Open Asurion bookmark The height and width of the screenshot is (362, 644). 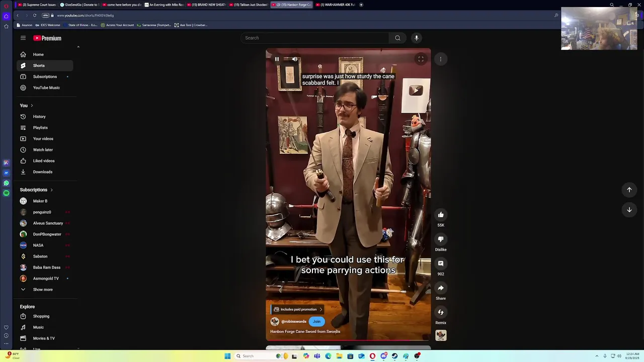click(x=25, y=25)
